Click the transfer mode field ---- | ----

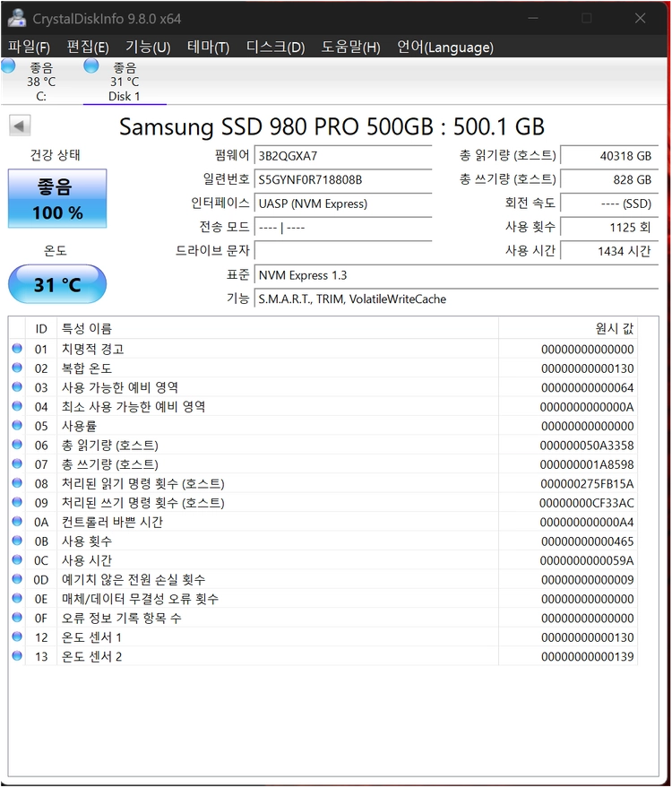(x=343, y=227)
